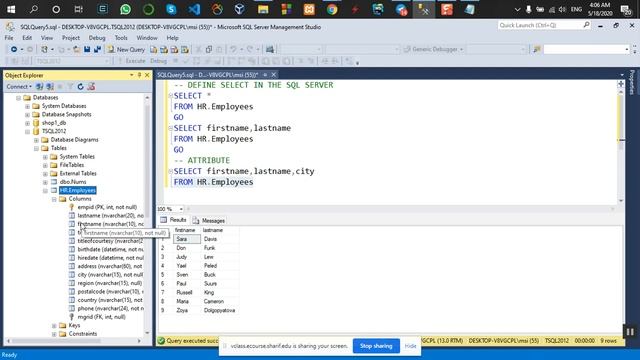Open the Window menu

(x=147, y=38)
